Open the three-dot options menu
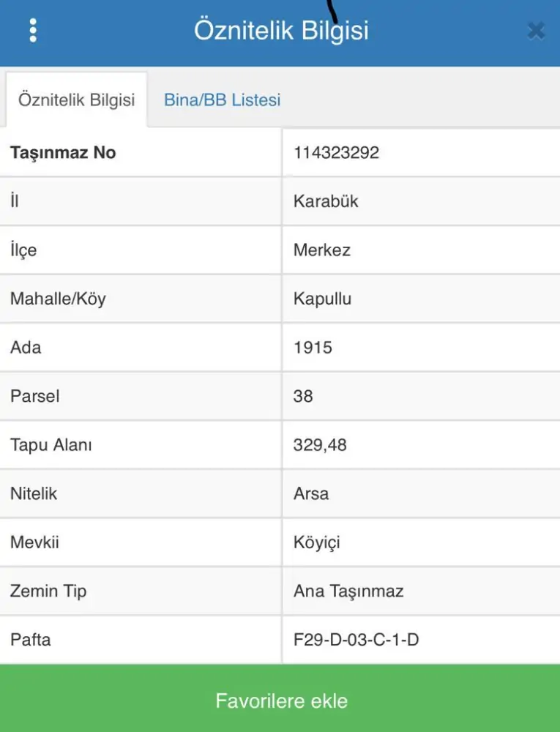 tap(33, 31)
